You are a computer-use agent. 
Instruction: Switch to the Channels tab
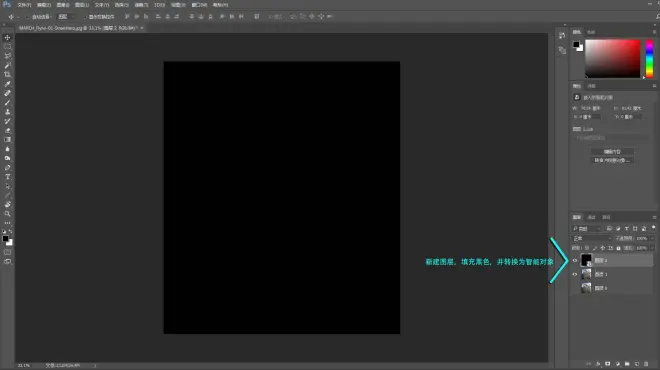click(x=591, y=217)
